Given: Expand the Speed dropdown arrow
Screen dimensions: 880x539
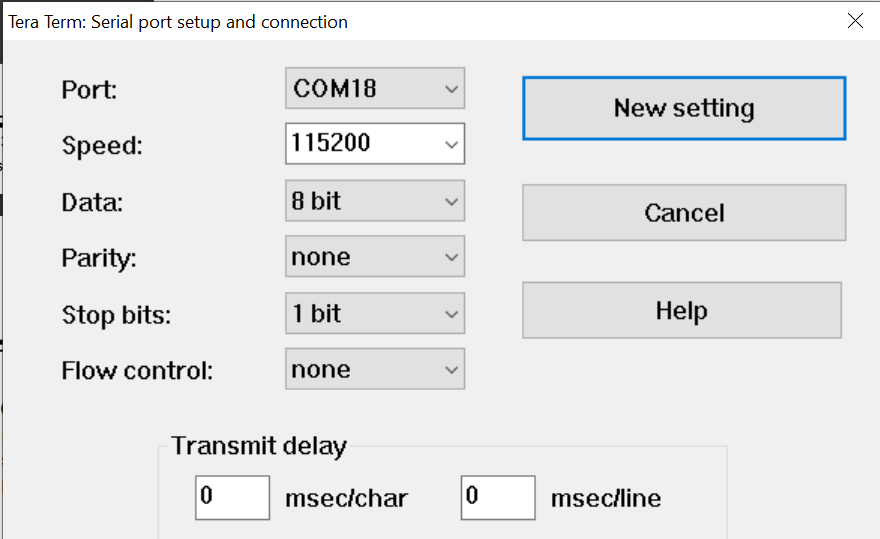Looking at the screenshot, I should [450, 144].
